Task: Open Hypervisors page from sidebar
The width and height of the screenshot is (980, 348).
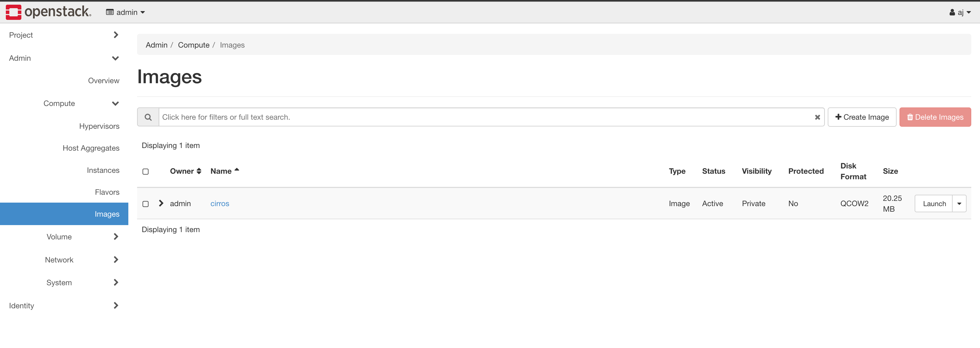Action: [x=99, y=126]
